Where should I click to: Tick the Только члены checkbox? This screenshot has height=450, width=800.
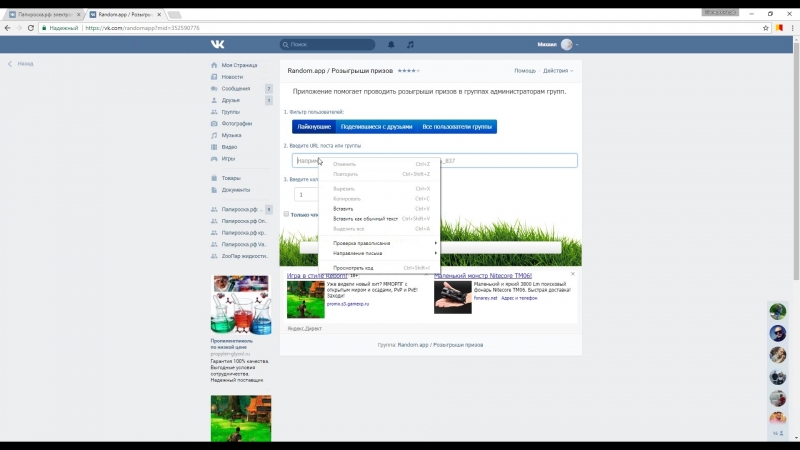(x=286, y=214)
